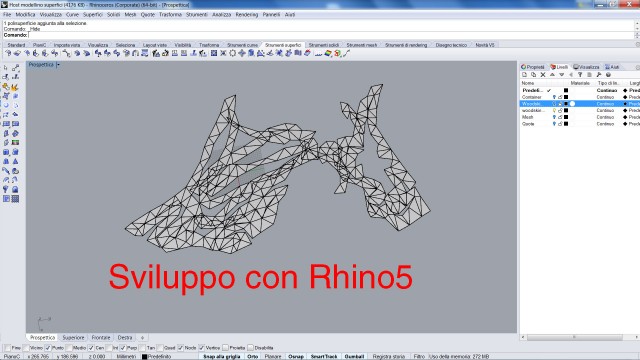This screenshot has height=360, width=640.
Task: Create a new sublayer in Livelli panel
Action: coord(533,75)
